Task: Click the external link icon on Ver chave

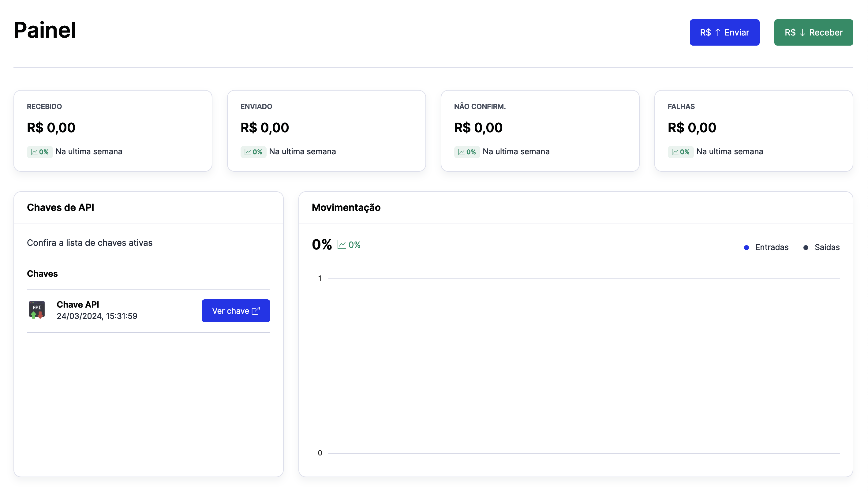Action: pos(256,311)
